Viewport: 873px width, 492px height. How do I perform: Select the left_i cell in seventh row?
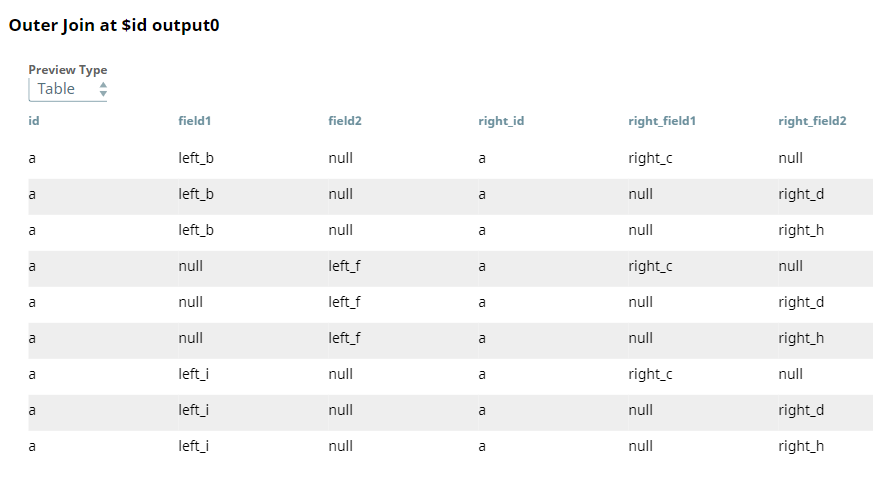point(194,374)
